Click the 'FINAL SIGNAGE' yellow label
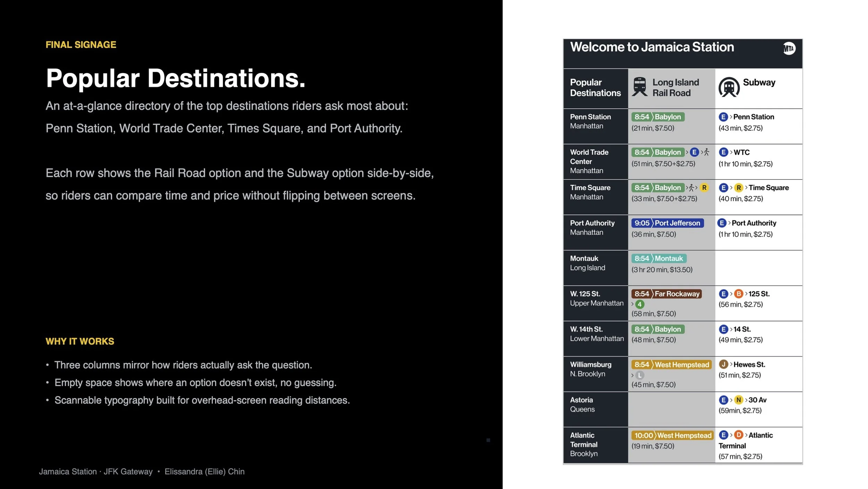The image size is (868, 489). pos(81,45)
